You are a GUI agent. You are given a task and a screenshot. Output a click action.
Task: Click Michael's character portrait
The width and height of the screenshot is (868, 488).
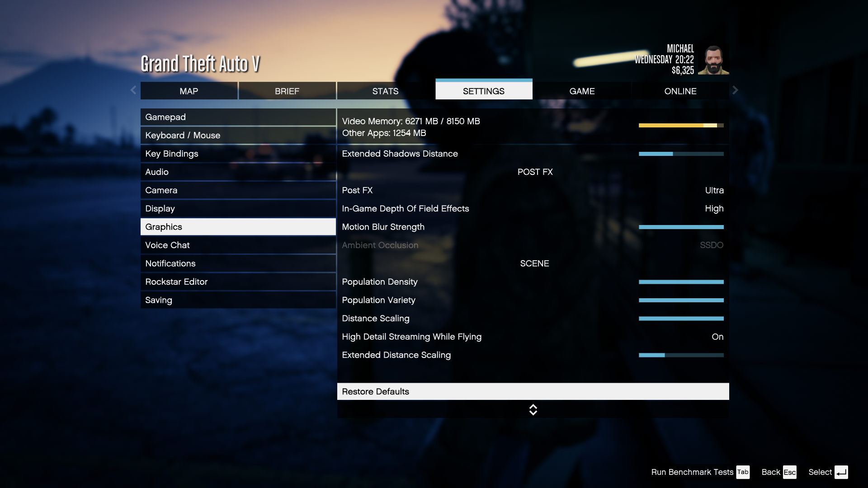[713, 60]
